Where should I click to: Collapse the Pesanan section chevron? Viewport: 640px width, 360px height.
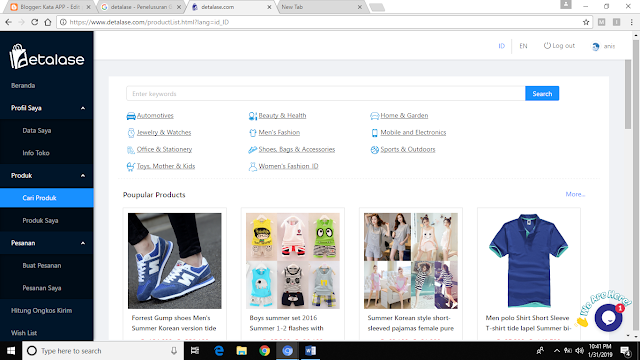click(83, 243)
